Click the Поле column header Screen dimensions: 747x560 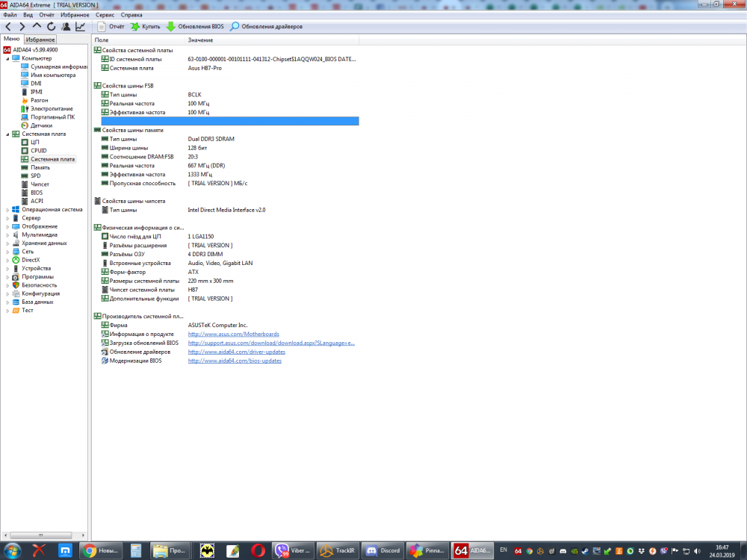tap(138, 40)
